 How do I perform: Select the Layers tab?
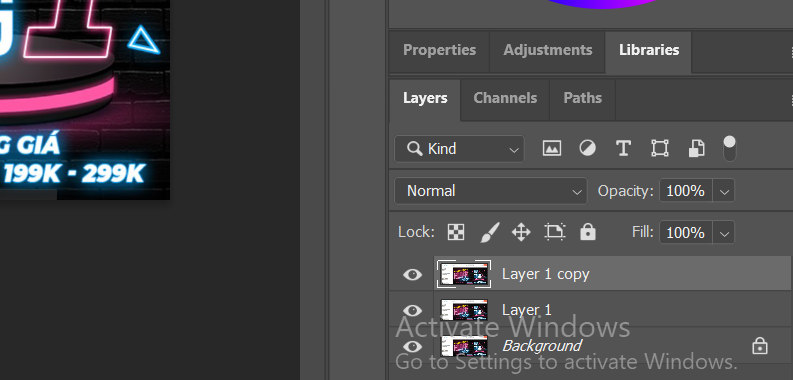point(425,98)
